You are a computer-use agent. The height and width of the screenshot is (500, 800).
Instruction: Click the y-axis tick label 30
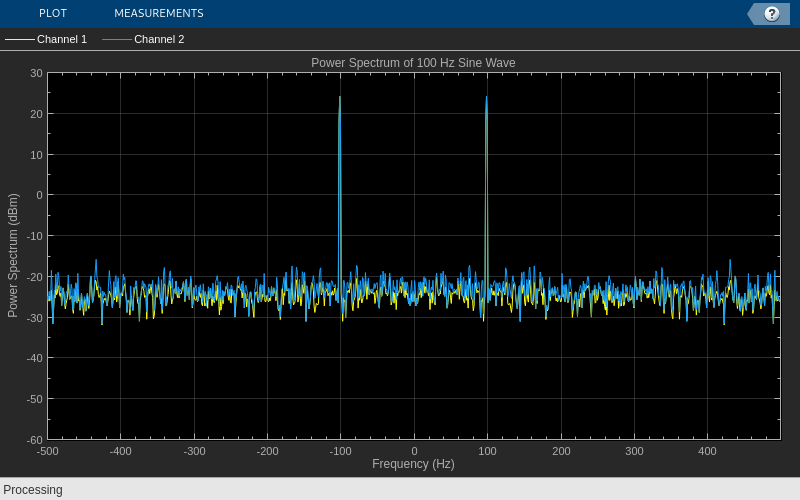tap(36, 73)
